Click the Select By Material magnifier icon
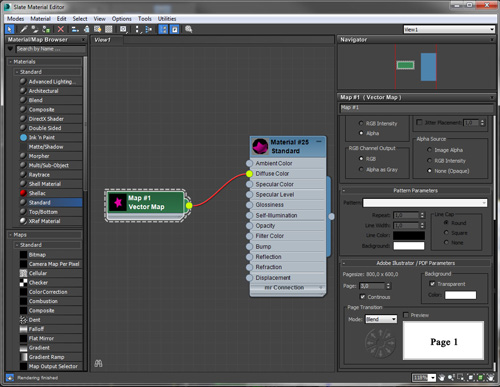The image size is (500, 387). pos(189,29)
